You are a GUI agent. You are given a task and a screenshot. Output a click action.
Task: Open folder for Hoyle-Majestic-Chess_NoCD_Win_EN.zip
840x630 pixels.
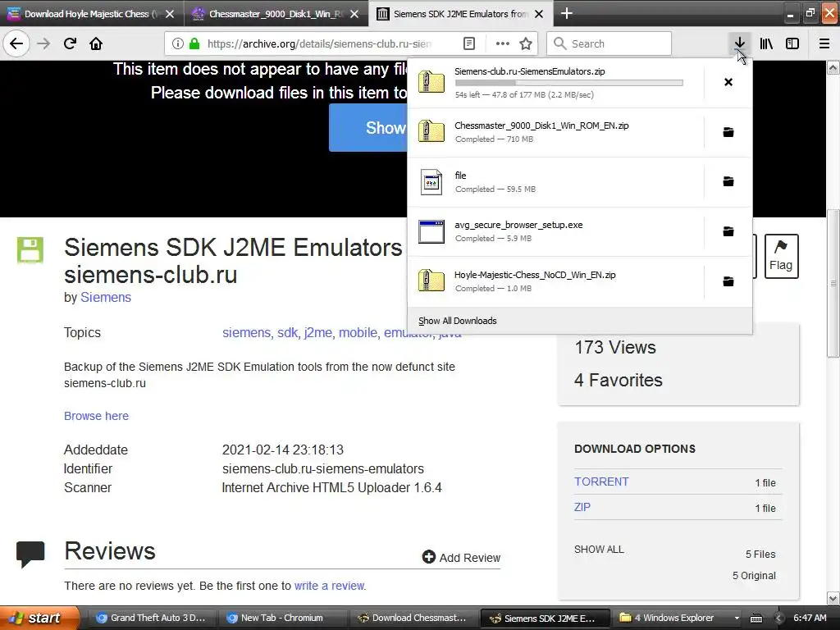point(728,281)
